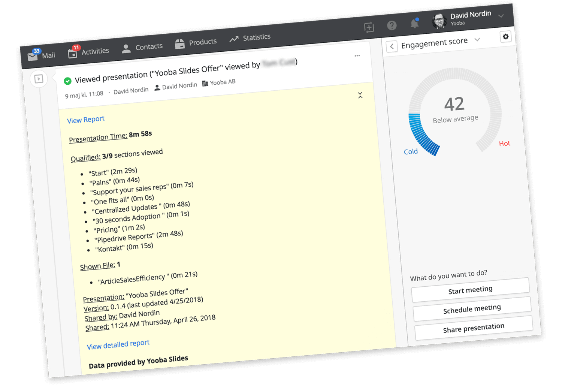The height and width of the screenshot is (392, 562).
Task: Click the Below average score label
Action: click(456, 119)
